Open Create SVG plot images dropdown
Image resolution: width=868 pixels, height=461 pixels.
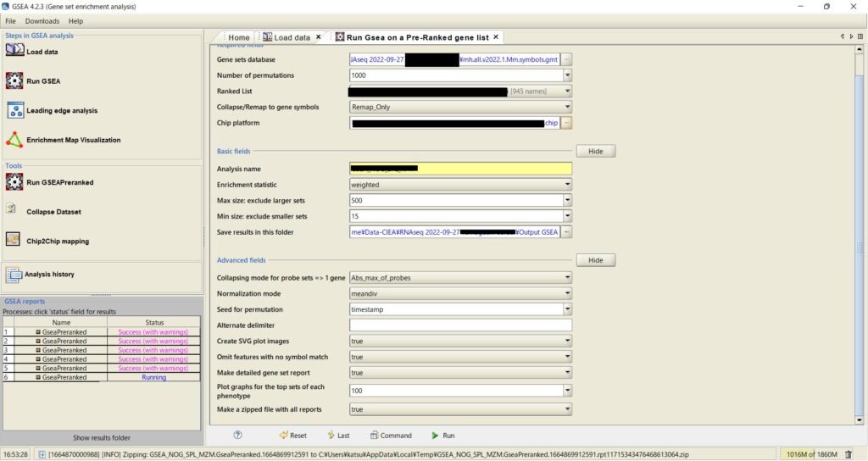click(x=567, y=341)
